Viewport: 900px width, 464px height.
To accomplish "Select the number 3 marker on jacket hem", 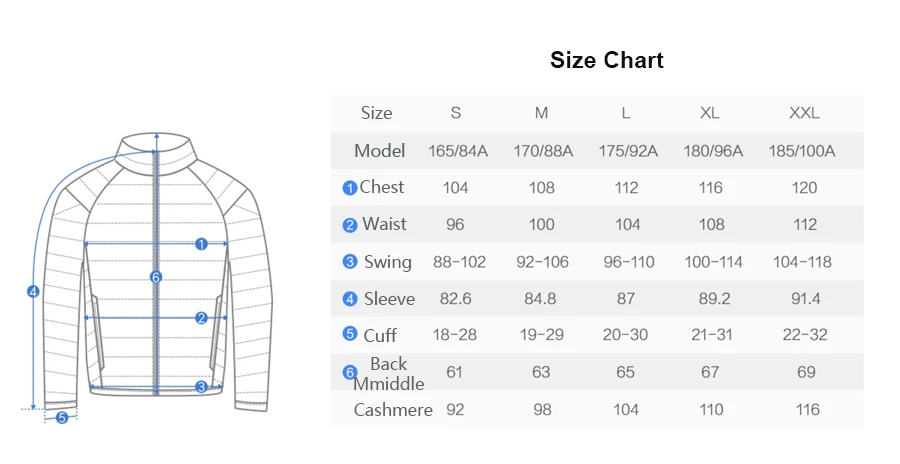I will 201,386.
